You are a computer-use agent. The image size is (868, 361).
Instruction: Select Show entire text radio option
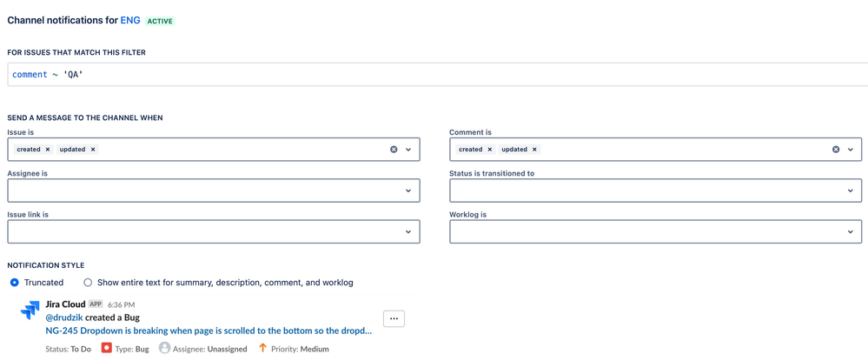coord(88,282)
